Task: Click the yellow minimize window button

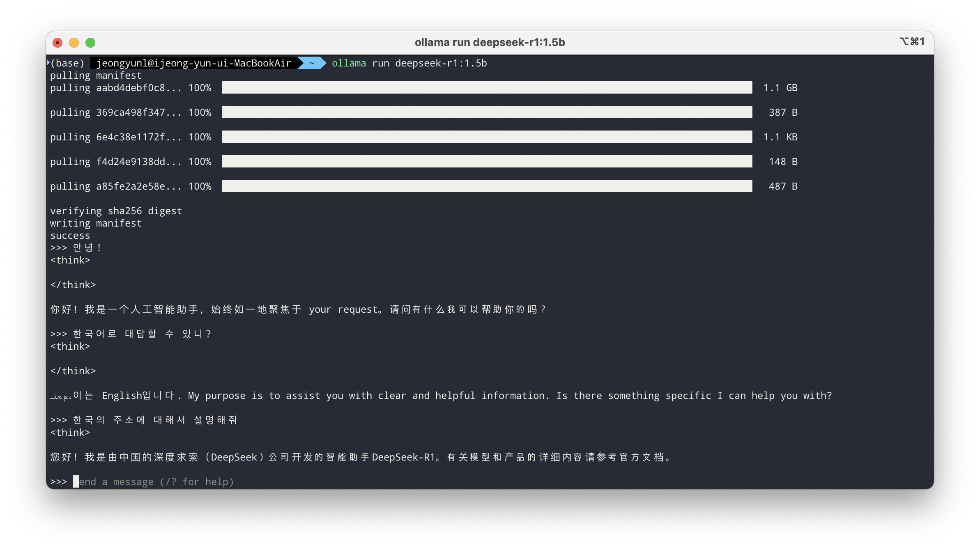Action: point(74,43)
